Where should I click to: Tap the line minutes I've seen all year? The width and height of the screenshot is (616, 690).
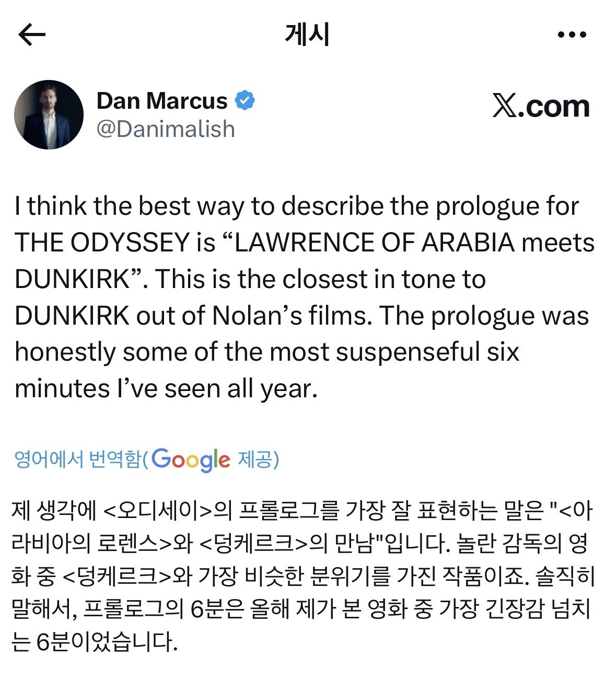166,388
